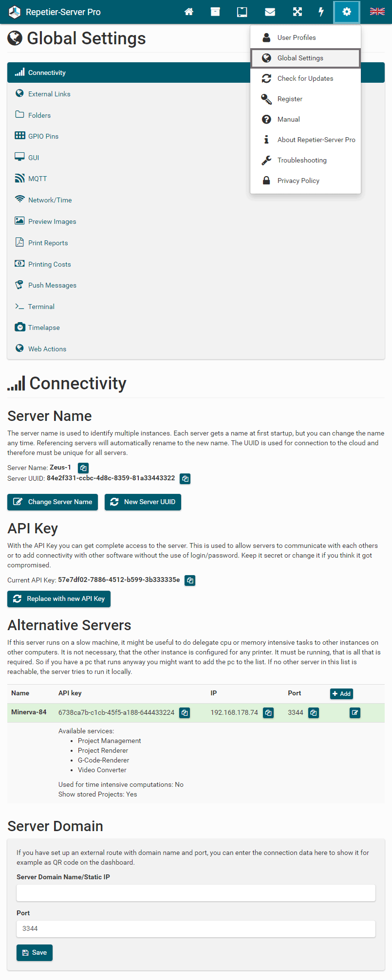
Task: Click the Change Server Name button
Action: click(x=53, y=502)
